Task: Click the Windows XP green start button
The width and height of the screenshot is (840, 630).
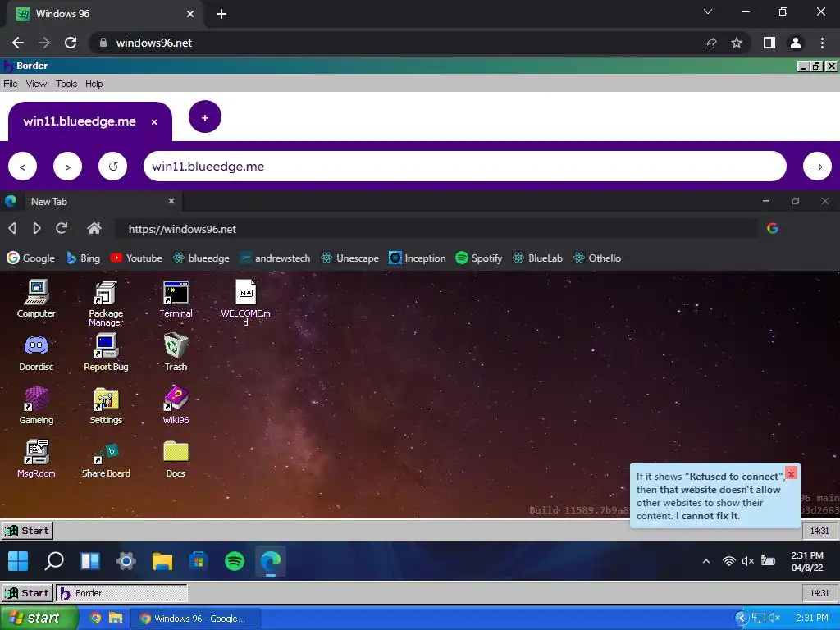Action: [x=38, y=618]
